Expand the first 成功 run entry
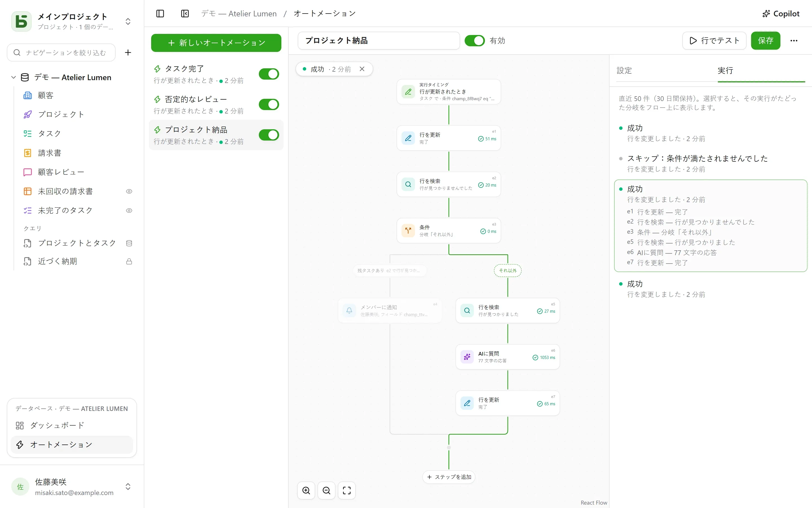The height and width of the screenshot is (508, 812). 710,133
